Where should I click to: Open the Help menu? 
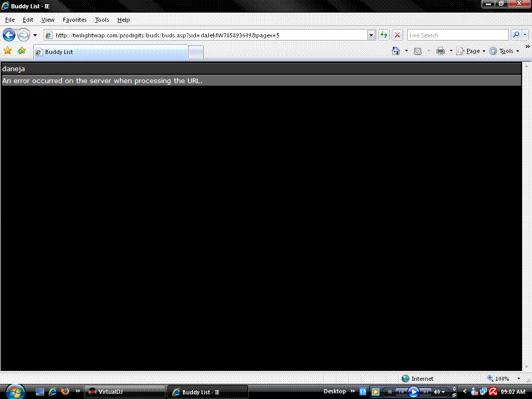click(x=124, y=20)
